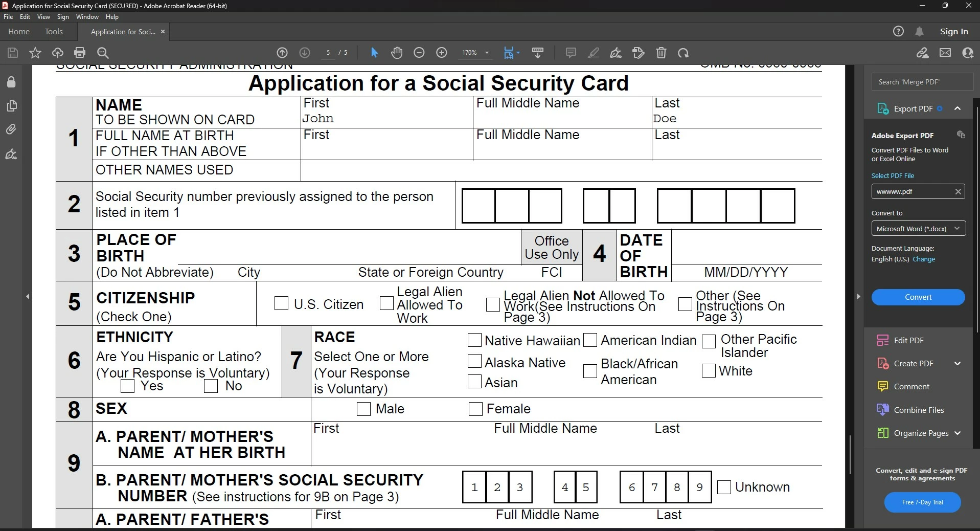980x531 pixels.
Task: Open the notifications bell
Action: pyautogui.click(x=919, y=31)
